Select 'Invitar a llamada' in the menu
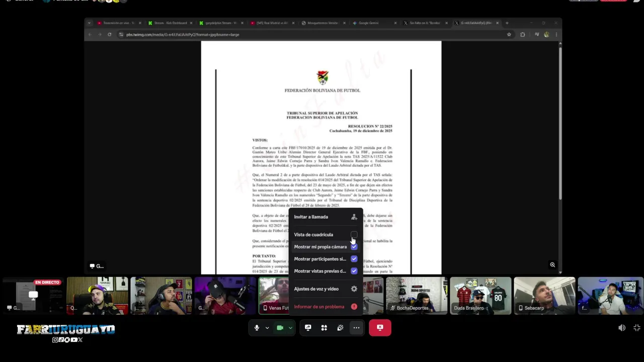644x362 pixels. coord(326,217)
